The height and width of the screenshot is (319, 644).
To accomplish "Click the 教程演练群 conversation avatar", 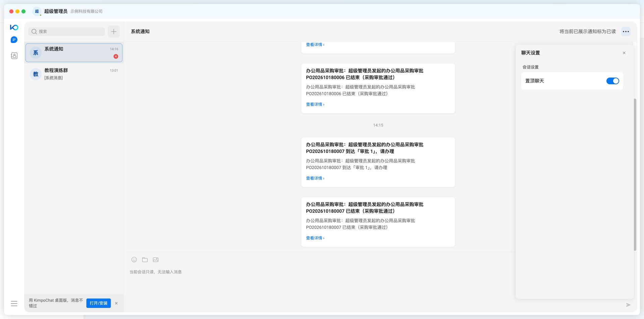I will tap(36, 74).
